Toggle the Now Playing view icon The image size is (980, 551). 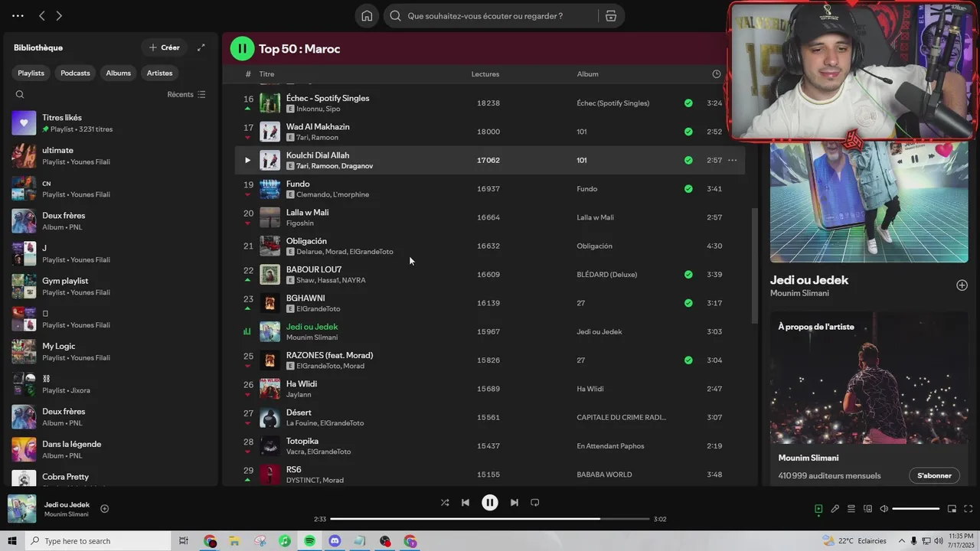click(x=818, y=509)
